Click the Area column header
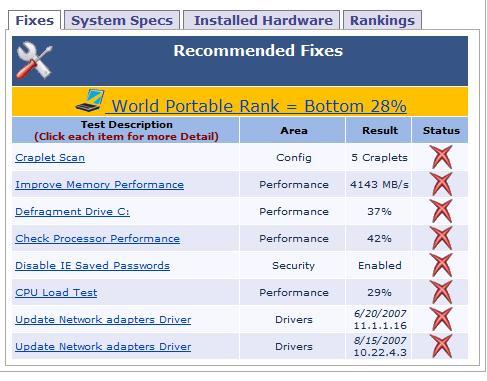Image resolution: width=487 pixels, height=381 pixels. tap(293, 130)
